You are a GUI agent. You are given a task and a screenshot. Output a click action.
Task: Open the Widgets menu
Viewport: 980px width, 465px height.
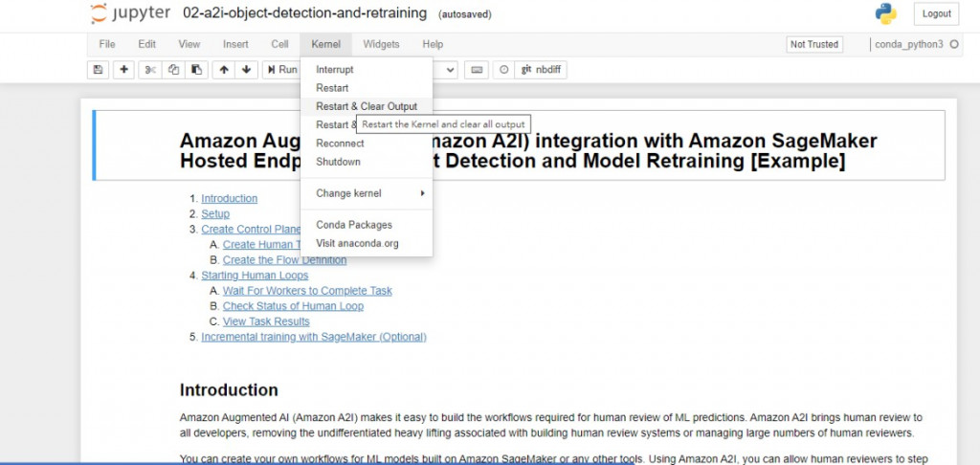[381, 44]
